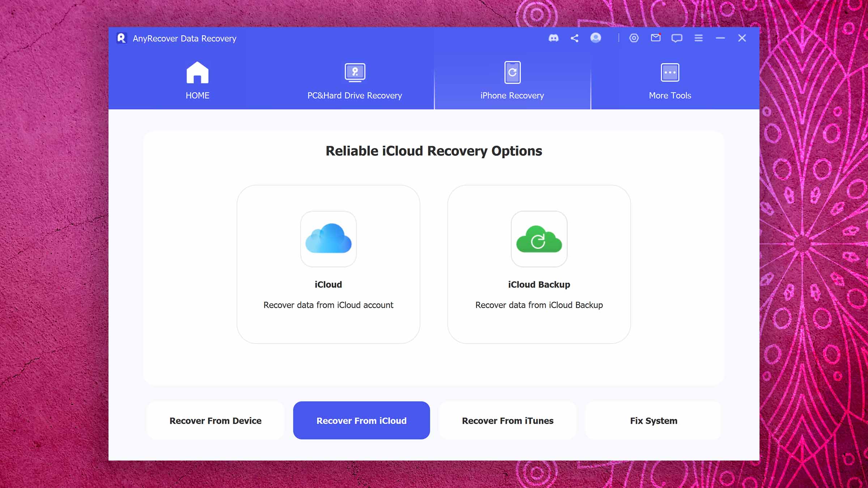Open the hamburger menu icon
Screen dimensions: 868x488
coord(698,38)
